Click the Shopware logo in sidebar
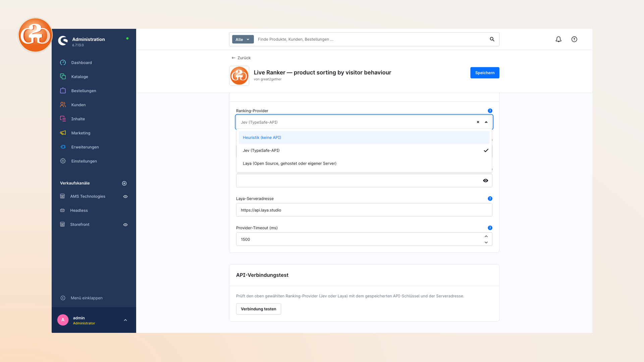 point(63,41)
